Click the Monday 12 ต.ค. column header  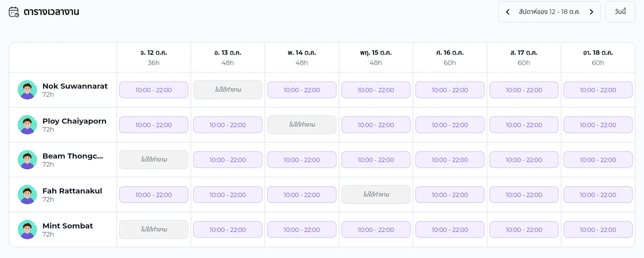coord(154,58)
